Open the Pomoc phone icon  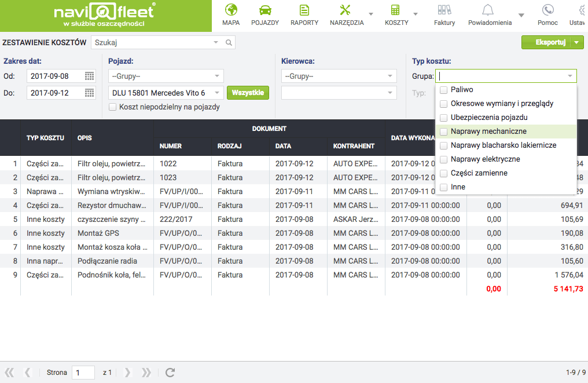point(548,10)
